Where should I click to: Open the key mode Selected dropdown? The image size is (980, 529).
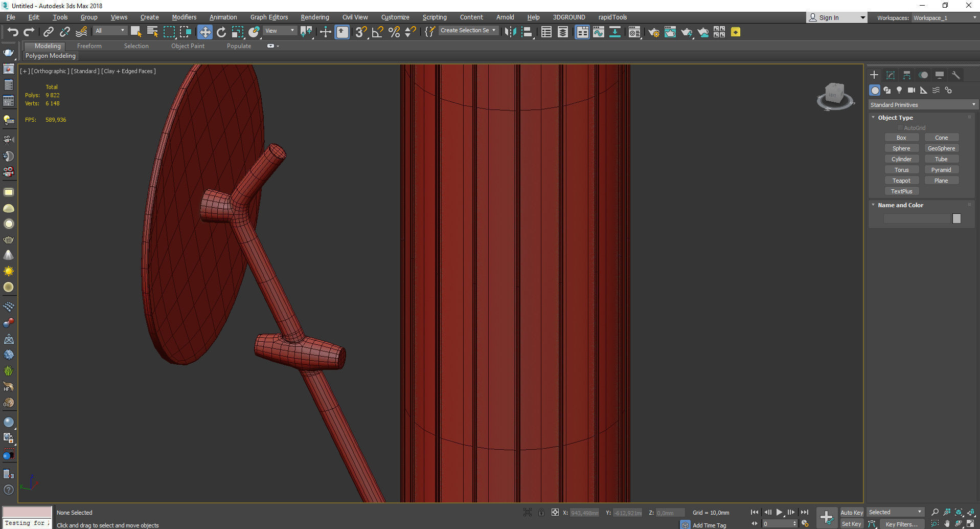click(895, 512)
